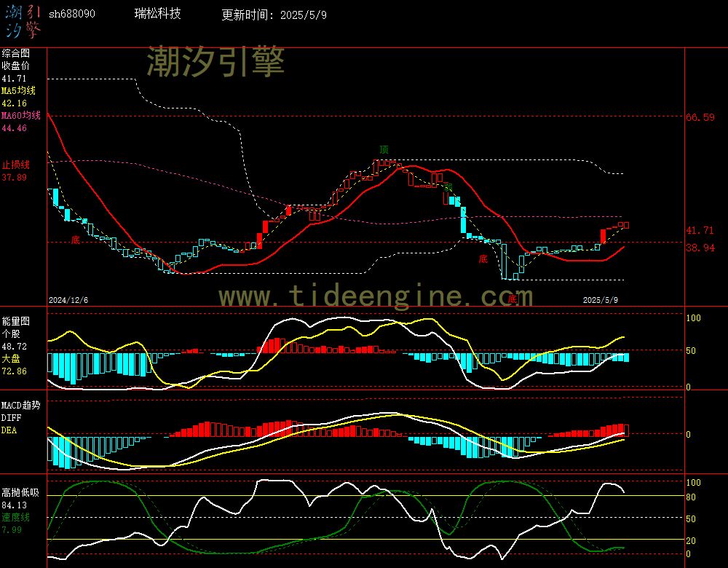Click the stock code sh688090
This screenshot has width=728, height=568.
point(72,14)
